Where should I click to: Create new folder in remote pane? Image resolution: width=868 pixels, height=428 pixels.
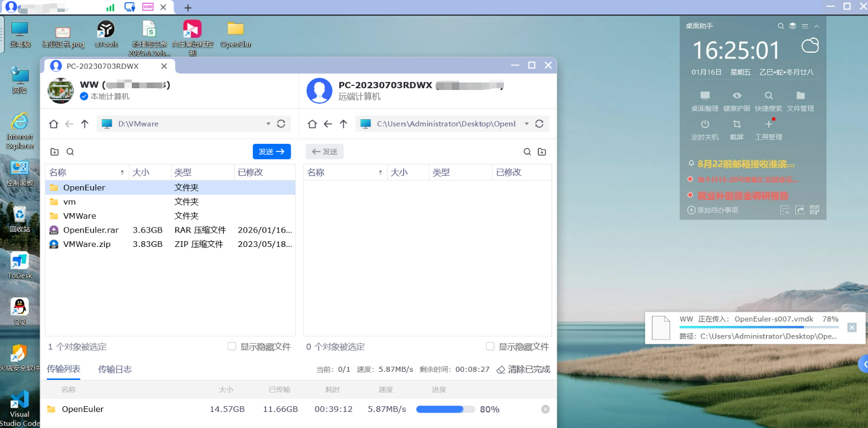(x=542, y=152)
